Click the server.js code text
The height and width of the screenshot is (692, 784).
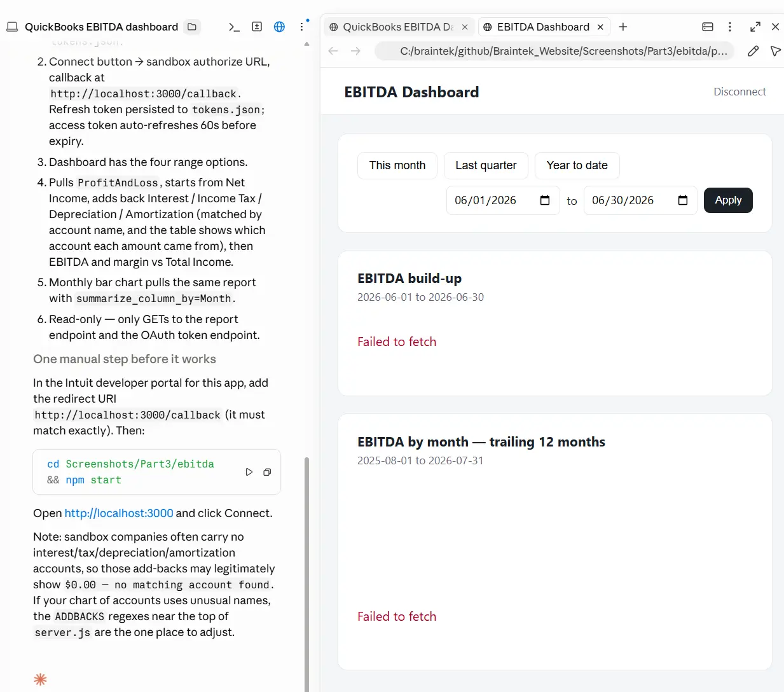click(x=62, y=633)
